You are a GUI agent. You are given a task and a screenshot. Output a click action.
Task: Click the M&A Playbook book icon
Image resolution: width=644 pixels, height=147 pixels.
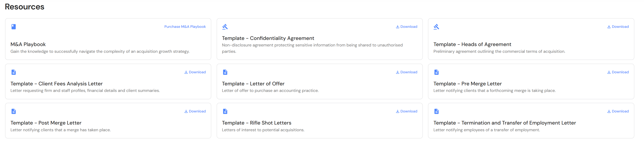[14, 26]
